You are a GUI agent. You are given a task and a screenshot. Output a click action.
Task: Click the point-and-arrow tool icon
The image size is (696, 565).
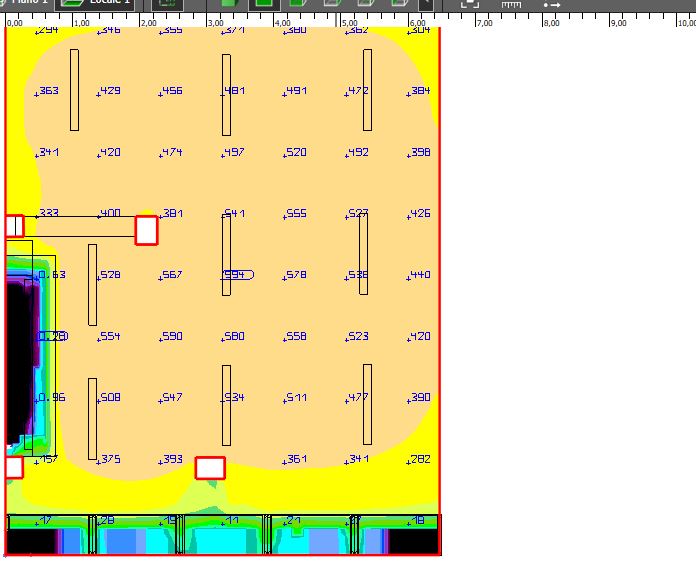(x=552, y=5)
